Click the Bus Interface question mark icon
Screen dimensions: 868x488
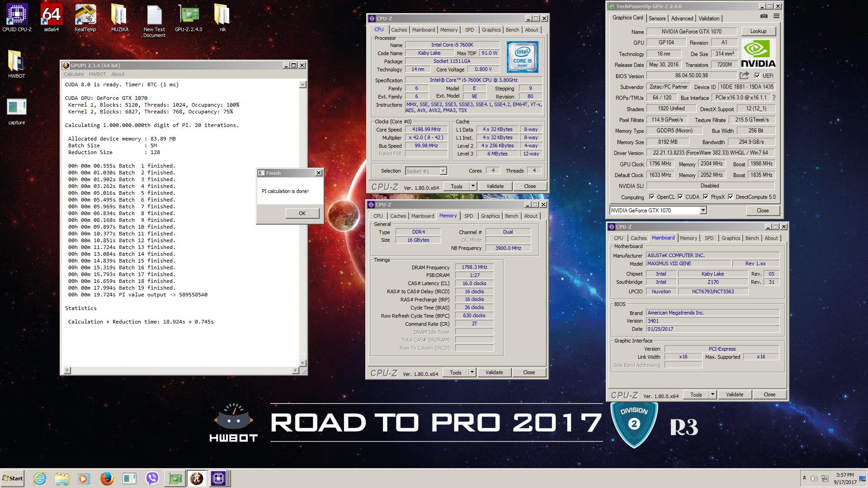tap(774, 98)
